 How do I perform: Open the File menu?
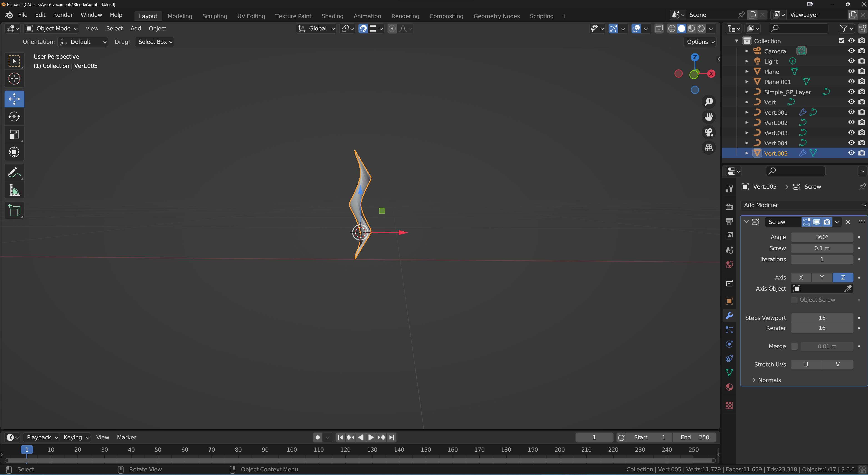[x=23, y=15]
